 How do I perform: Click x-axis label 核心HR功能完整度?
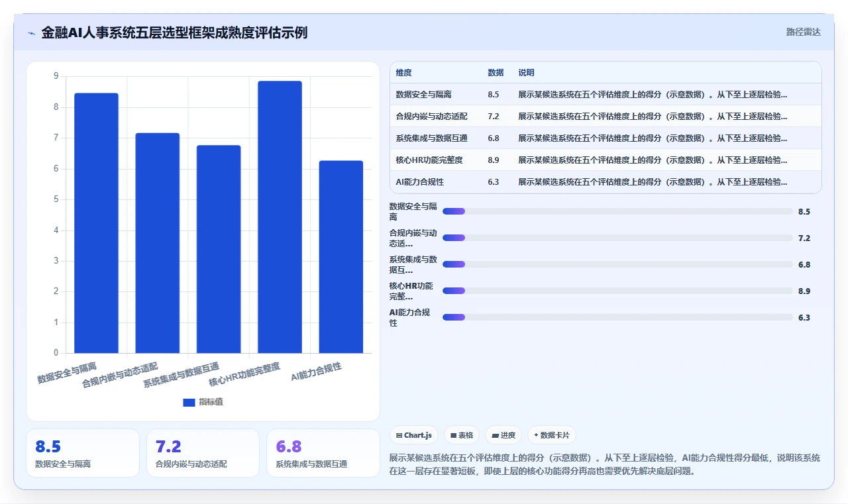(244, 375)
